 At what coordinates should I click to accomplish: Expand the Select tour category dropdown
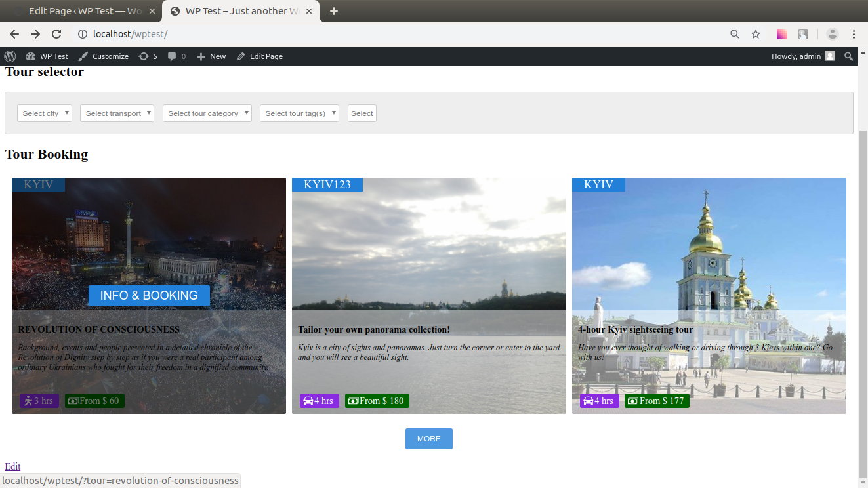pyautogui.click(x=207, y=113)
